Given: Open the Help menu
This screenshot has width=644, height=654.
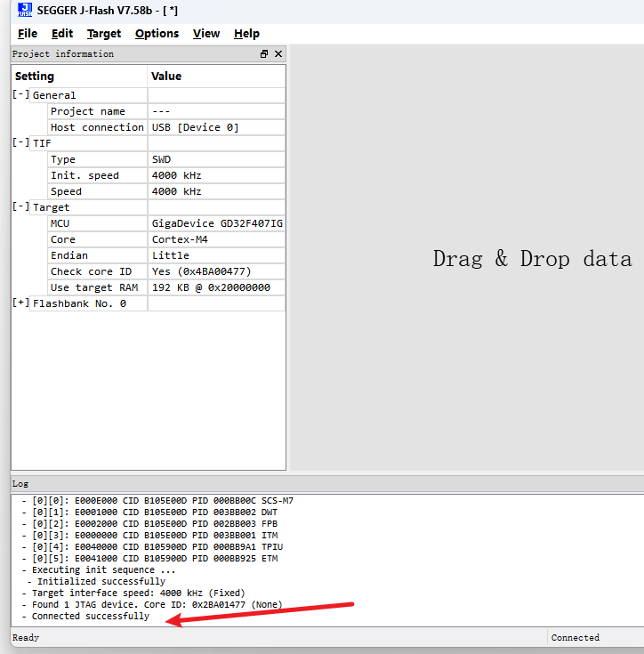Looking at the screenshot, I should pyautogui.click(x=246, y=34).
